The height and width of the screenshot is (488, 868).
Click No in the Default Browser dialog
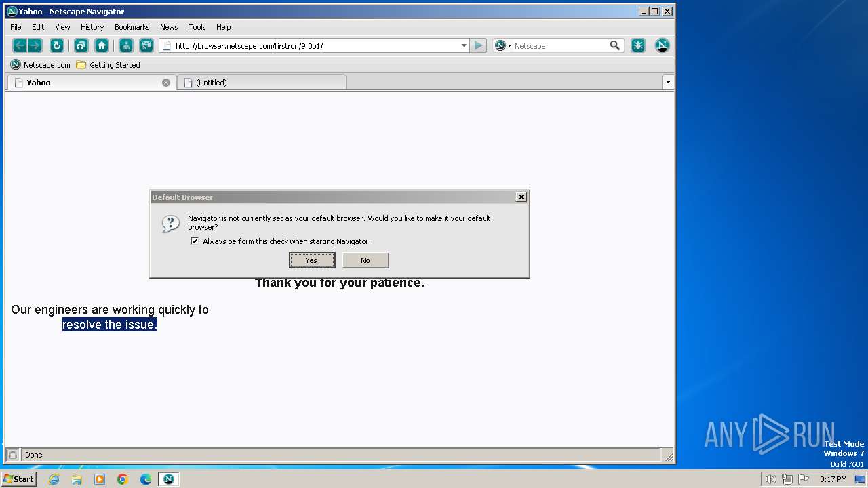point(366,260)
